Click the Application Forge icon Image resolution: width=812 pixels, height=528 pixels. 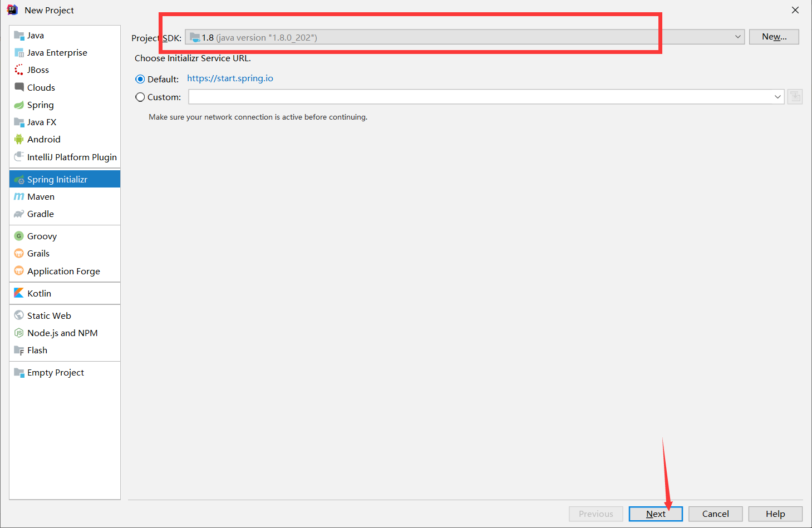coord(19,271)
